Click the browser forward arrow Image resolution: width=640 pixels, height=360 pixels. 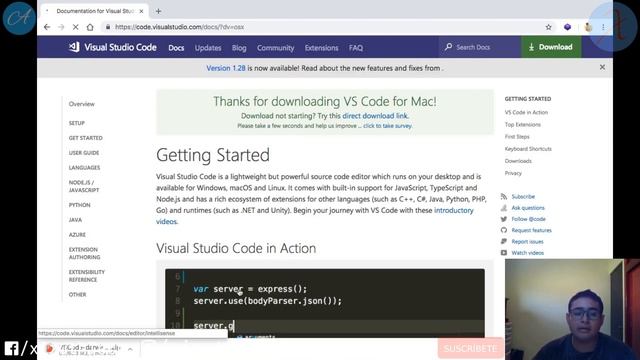pyautogui.click(x=61, y=27)
